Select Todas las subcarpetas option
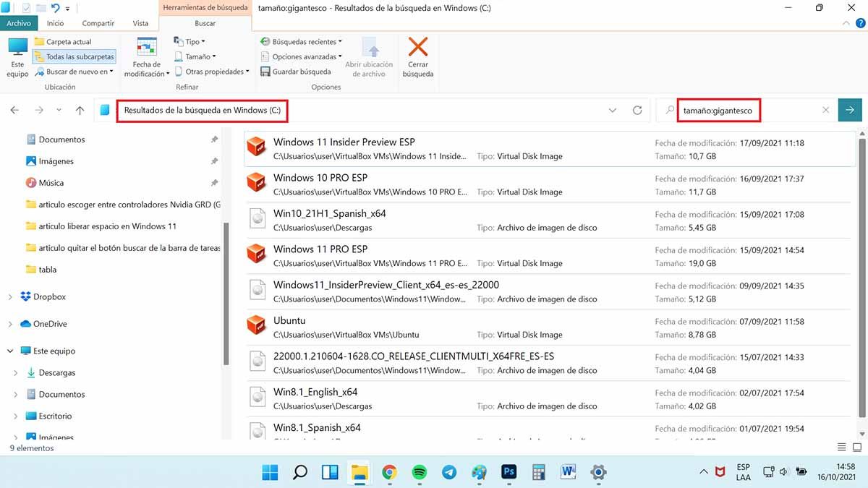The image size is (868, 488). pos(74,56)
